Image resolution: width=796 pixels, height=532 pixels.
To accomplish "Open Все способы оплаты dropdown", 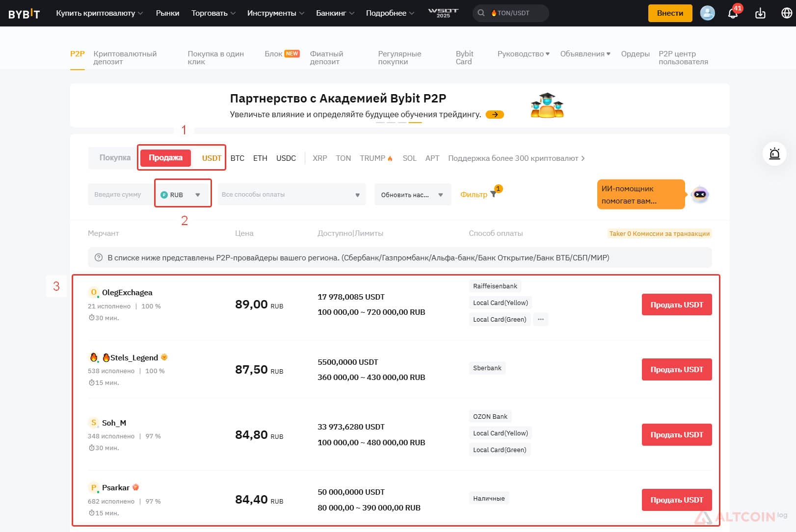I will (292, 195).
